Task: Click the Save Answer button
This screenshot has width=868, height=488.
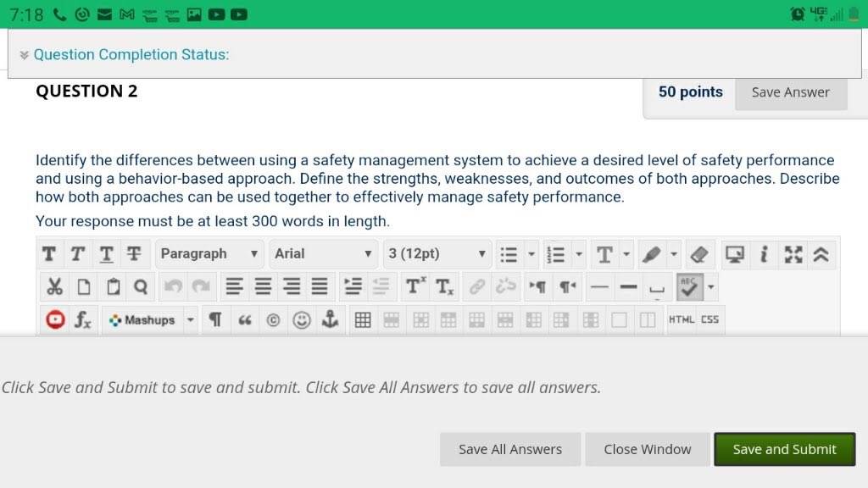Action: pos(791,91)
